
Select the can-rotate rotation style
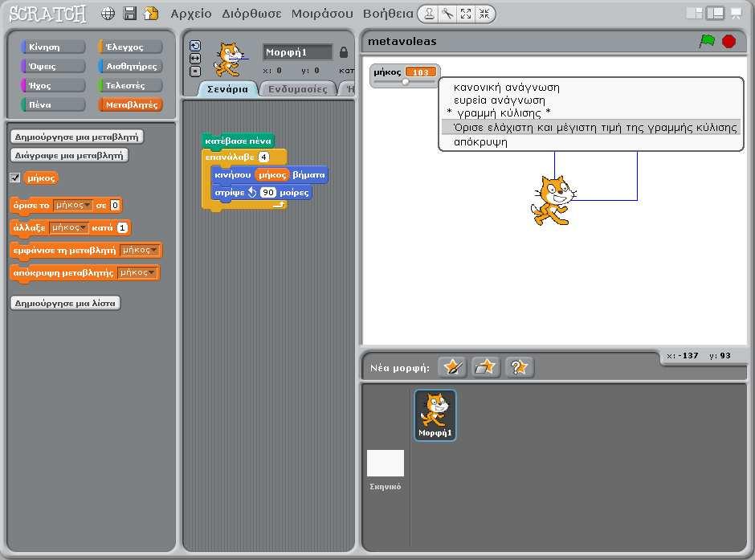click(x=195, y=46)
